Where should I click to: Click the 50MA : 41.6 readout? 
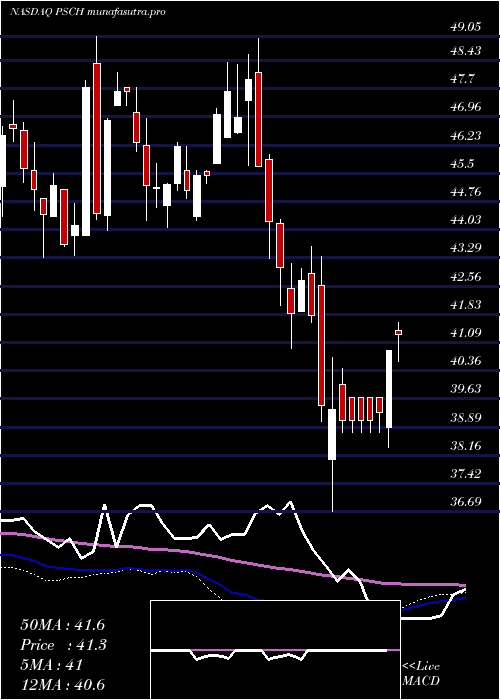(62, 625)
